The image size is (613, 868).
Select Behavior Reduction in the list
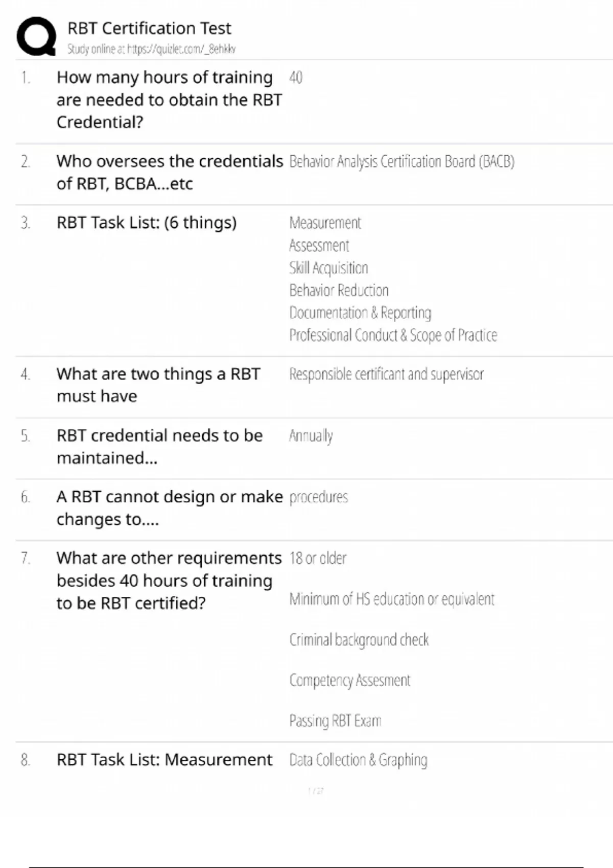click(x=339, y=290)
